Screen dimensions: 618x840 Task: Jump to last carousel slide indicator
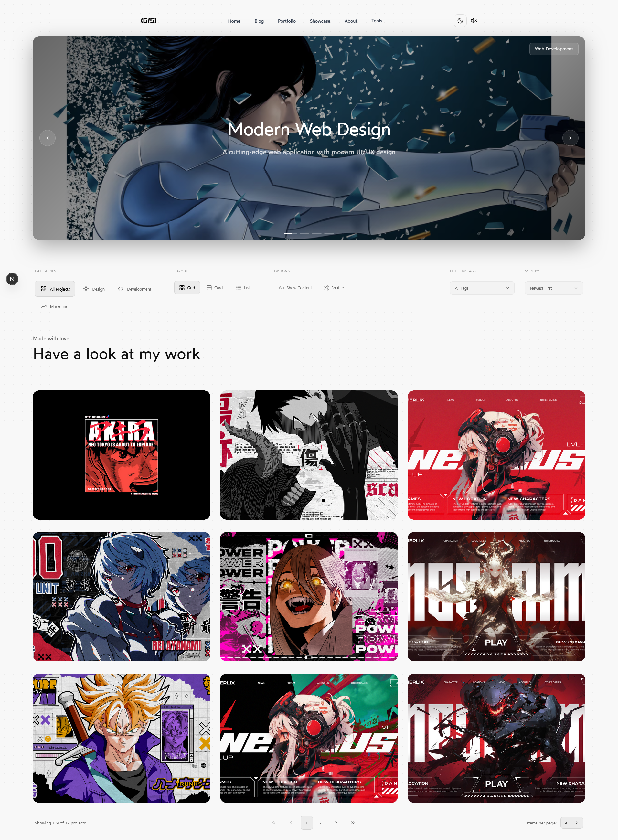coord(329,233)
